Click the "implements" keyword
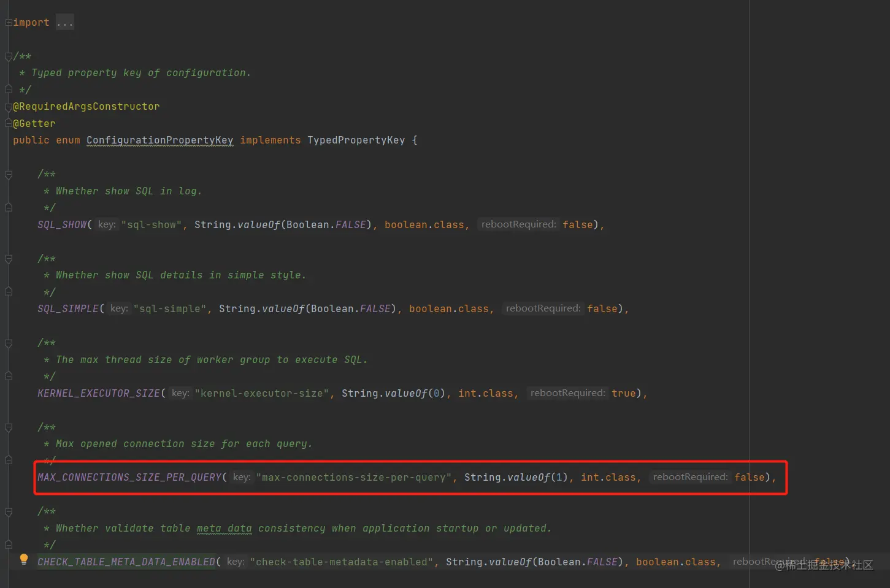 point(270,140)
